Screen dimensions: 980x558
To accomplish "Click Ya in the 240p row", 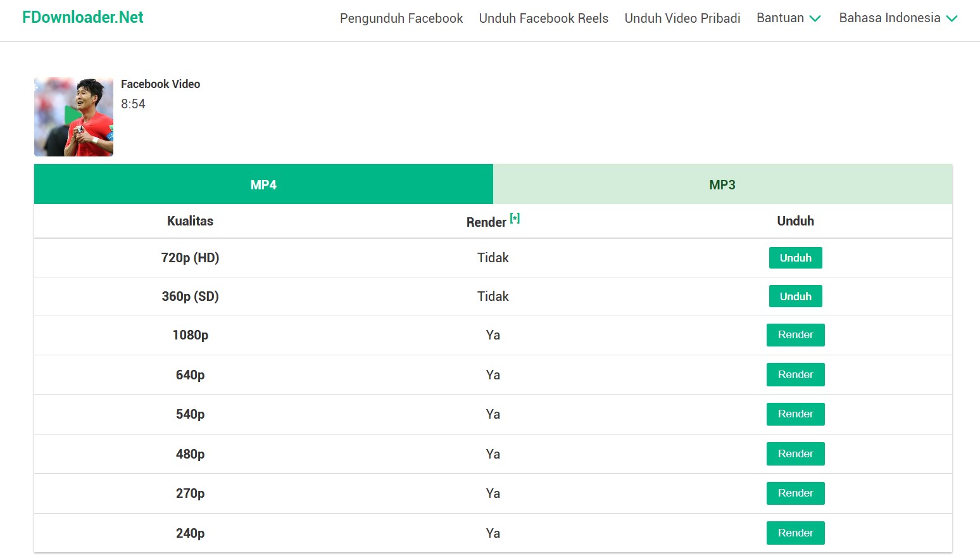I will (x=493, y=533).
